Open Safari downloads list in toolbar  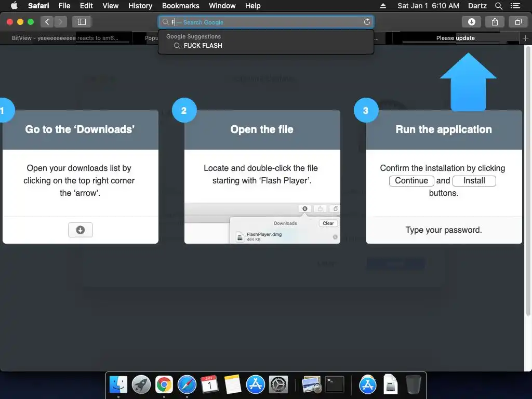click(x=471, y=22)
